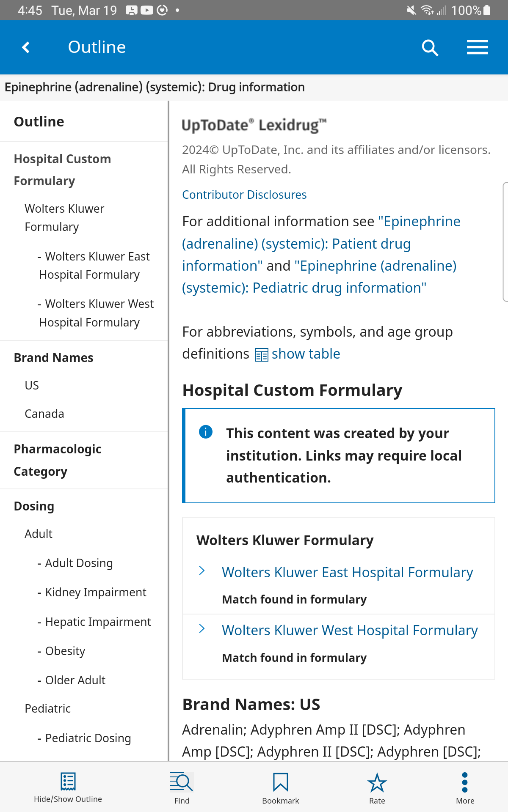Open the More options menu
The width and height of the screenshot is (508, 812).
point(465,787)
